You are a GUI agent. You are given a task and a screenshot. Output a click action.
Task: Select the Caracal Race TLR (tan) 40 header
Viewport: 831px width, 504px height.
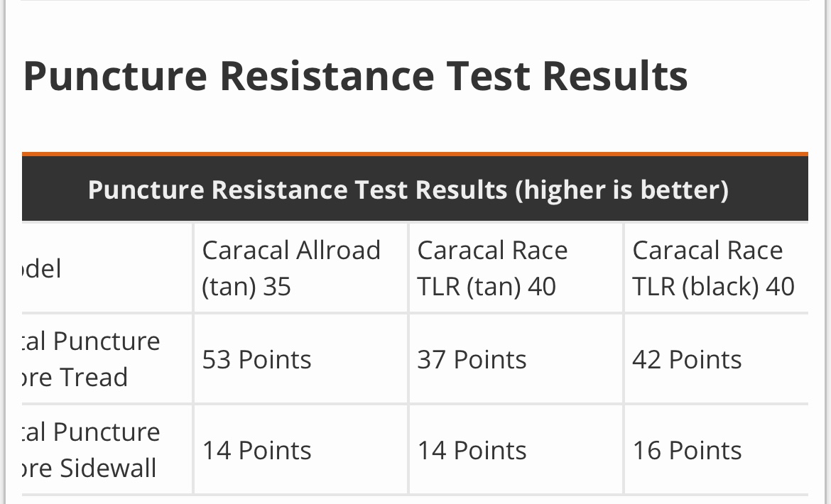tap(492, 268)
